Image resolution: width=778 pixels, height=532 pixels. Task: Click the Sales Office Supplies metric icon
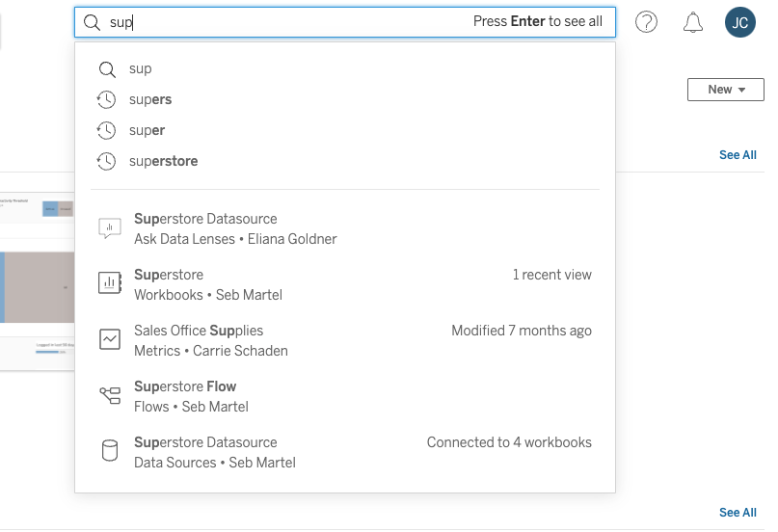pyautogui.click(x=110, y=340)
